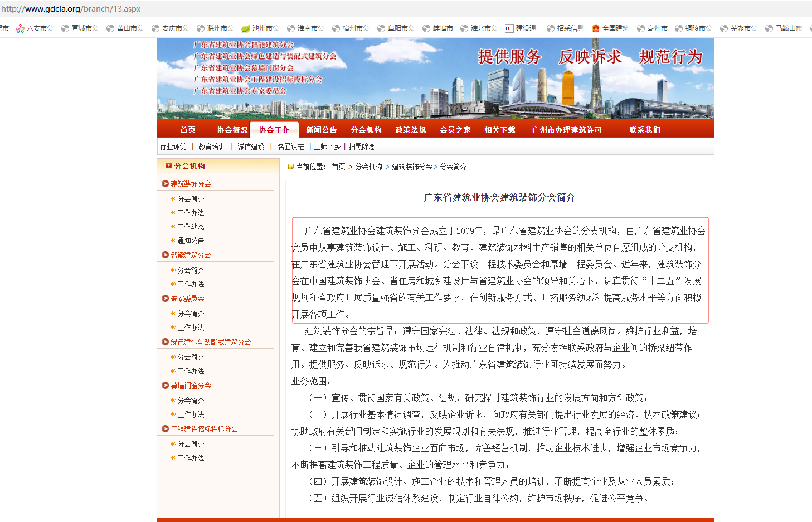This screenshot has height=522, width=812.
Task: Click the browser address bar URL
Action: 71,9
